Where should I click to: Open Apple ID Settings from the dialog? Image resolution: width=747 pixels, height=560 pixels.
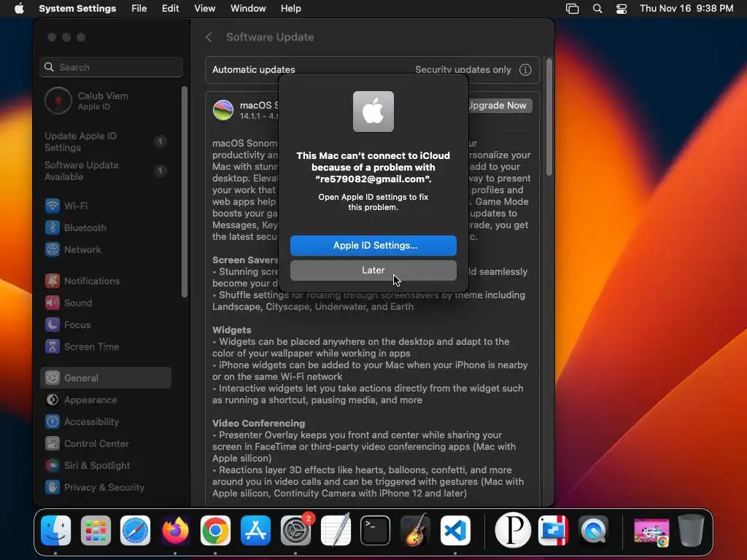tap(373, 245)
